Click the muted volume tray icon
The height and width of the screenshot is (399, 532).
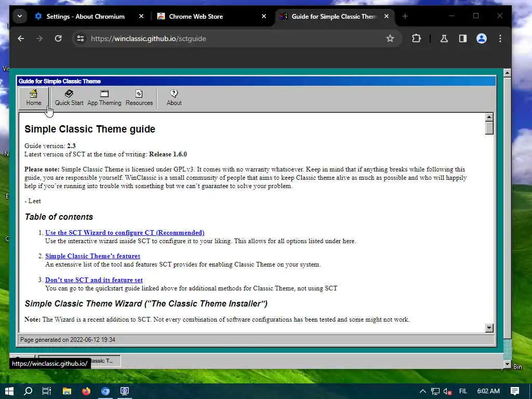(447, 391)
